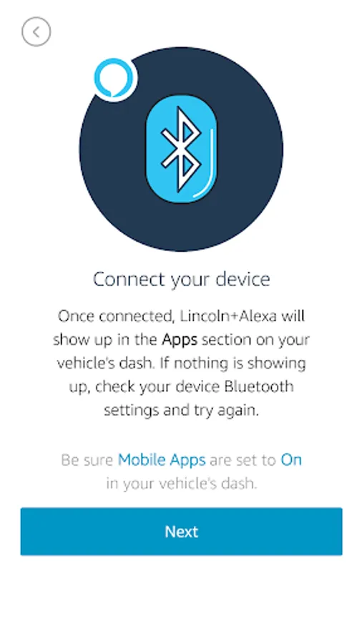Go back using the circled left chevron
The height and width of the screenshot is (644, 362).
click(36, 31)
